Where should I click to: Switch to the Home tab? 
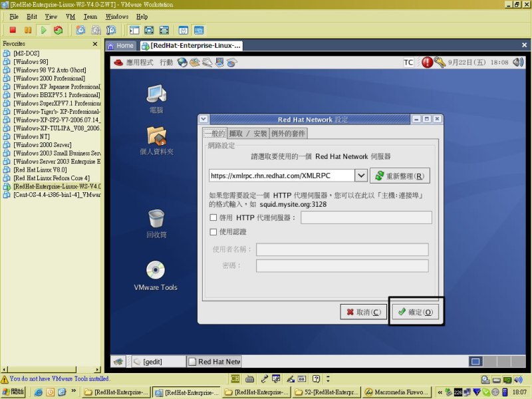click(121, 46)
